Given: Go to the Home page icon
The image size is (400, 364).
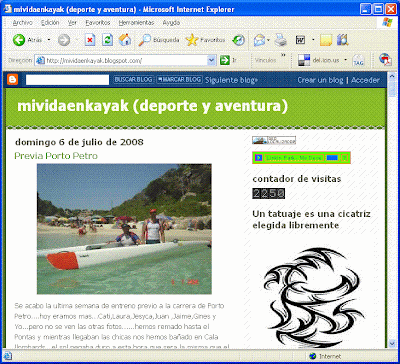Looking at the screenshot, I should [x=125, y=40].
